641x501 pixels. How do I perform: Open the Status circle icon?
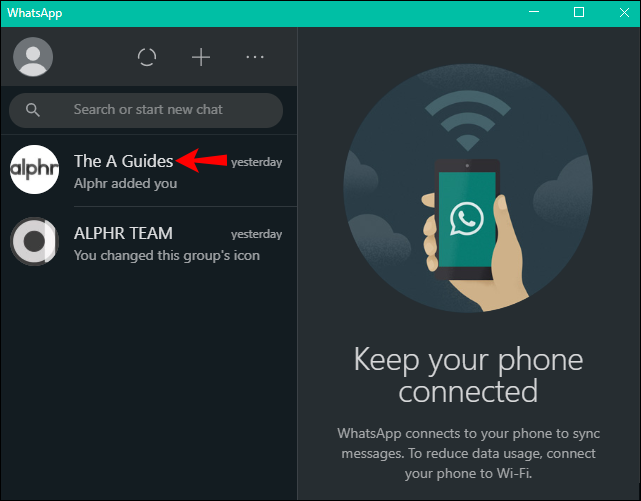click(147, 57)
